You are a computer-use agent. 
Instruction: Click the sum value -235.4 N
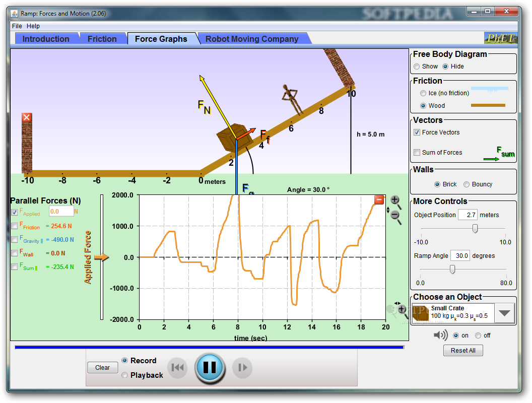click(60, 266)
